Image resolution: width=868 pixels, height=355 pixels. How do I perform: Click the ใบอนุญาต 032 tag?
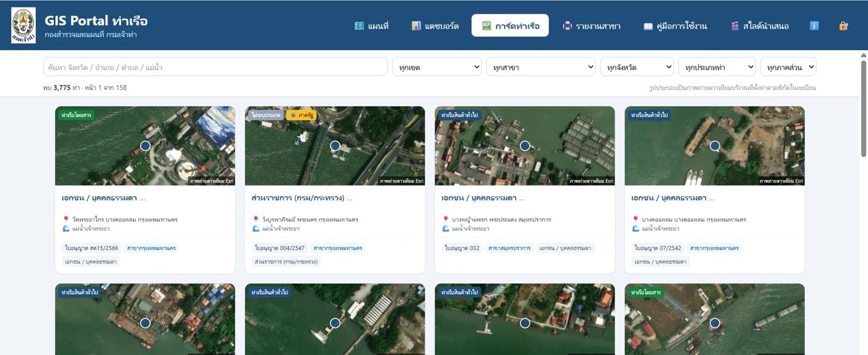coord(462,248)
